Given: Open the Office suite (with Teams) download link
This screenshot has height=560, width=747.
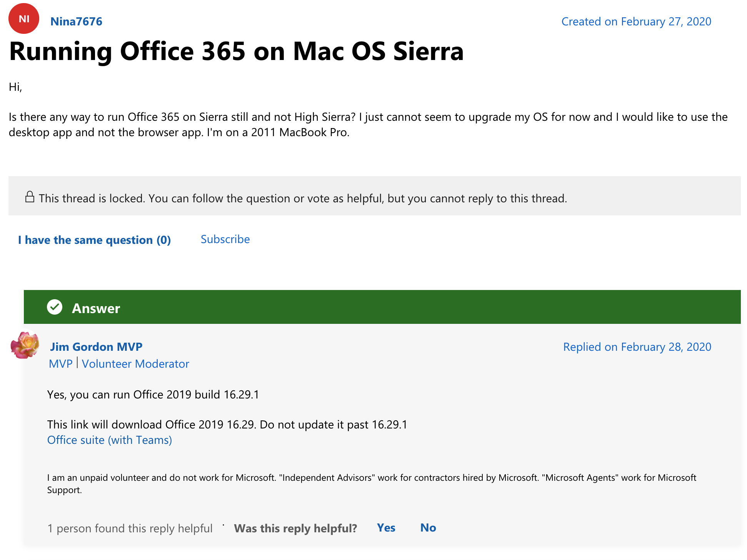Looking at the screenshot, I should (x=110, y=440).
